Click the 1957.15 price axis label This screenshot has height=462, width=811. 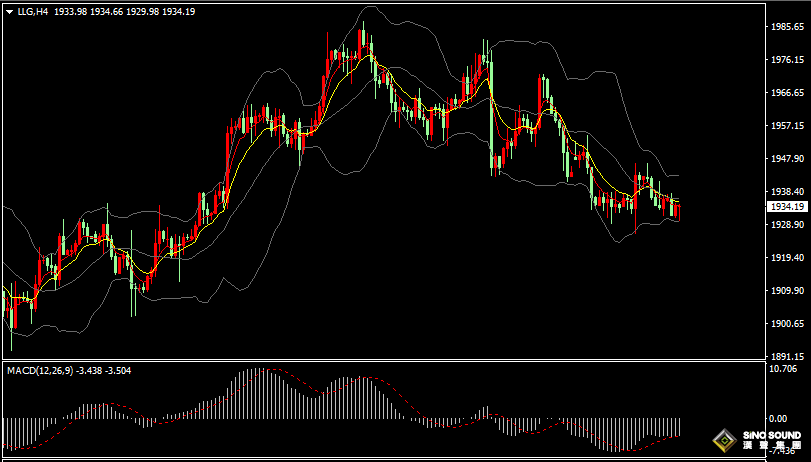pos(785,126)
